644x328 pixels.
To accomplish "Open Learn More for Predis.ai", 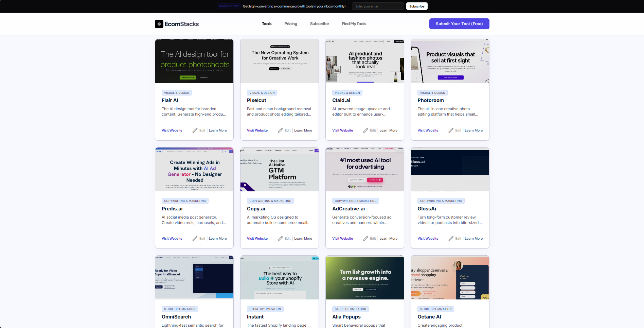I will pos(218,239).
